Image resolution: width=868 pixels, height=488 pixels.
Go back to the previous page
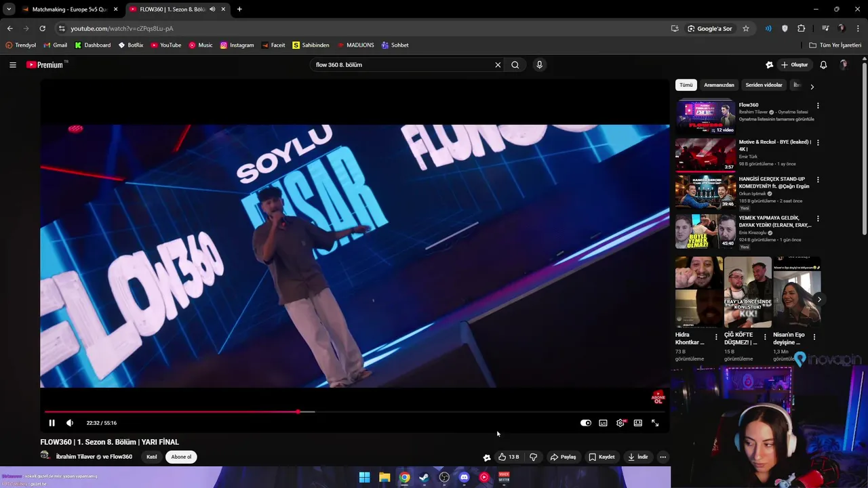click(9, 28)
